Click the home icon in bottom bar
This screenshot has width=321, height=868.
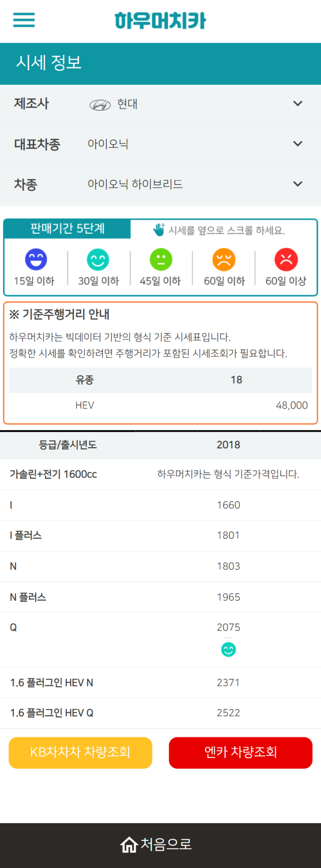point(129,844)
